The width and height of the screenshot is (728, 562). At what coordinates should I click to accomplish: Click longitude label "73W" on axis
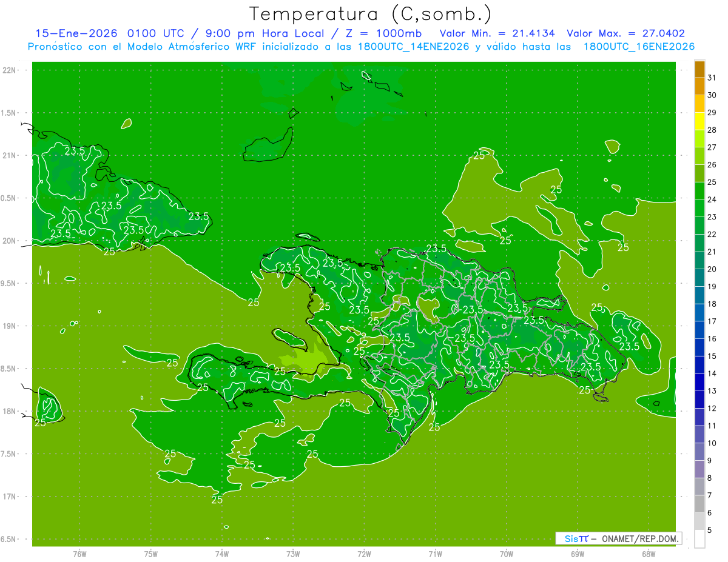(x=293, y=554)
